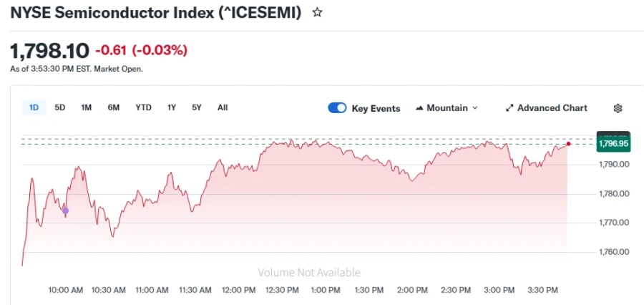Select the 1M time range
This screenshot has height=305, width=644.
[x=87, y=107]
